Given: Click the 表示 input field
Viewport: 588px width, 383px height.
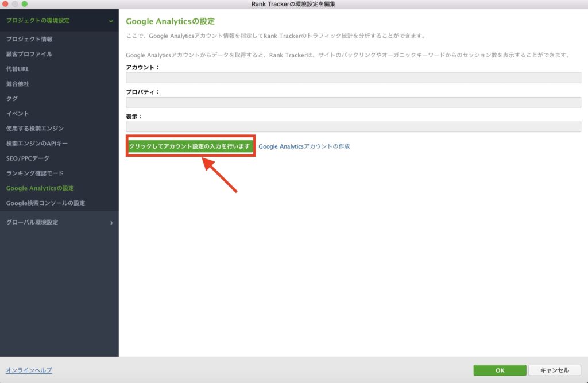Looking at the screenshot, I should pos(353,127).
